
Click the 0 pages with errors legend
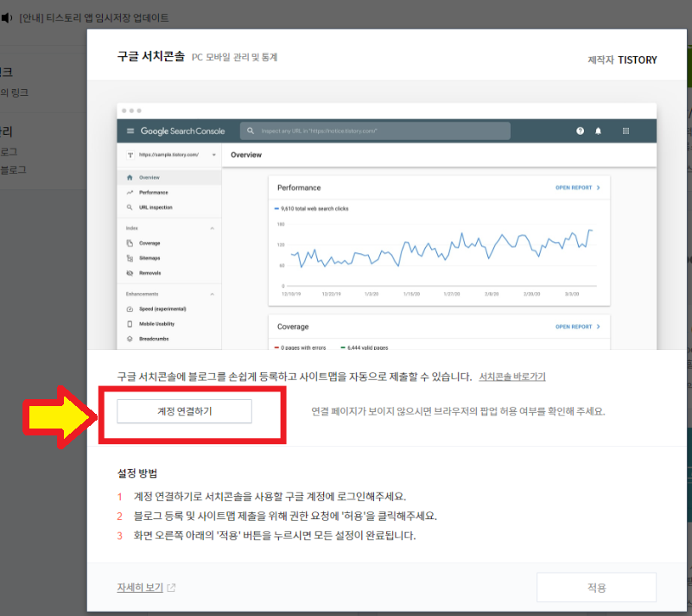pos(300,347)
